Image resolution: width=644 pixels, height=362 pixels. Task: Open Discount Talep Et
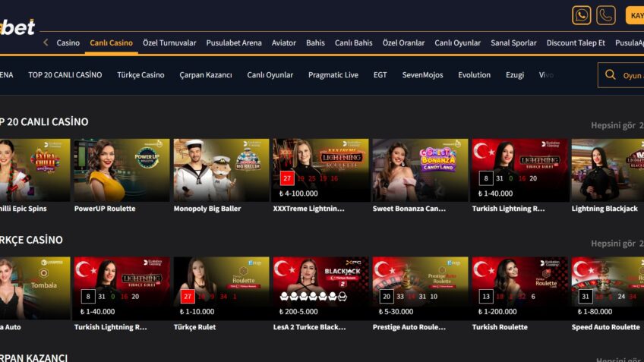point(576,42)
